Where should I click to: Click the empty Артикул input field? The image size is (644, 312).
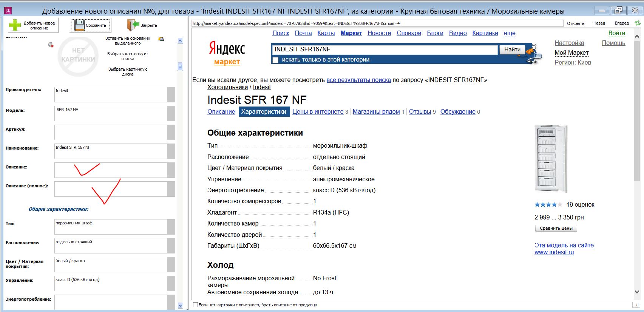point(111,132)
